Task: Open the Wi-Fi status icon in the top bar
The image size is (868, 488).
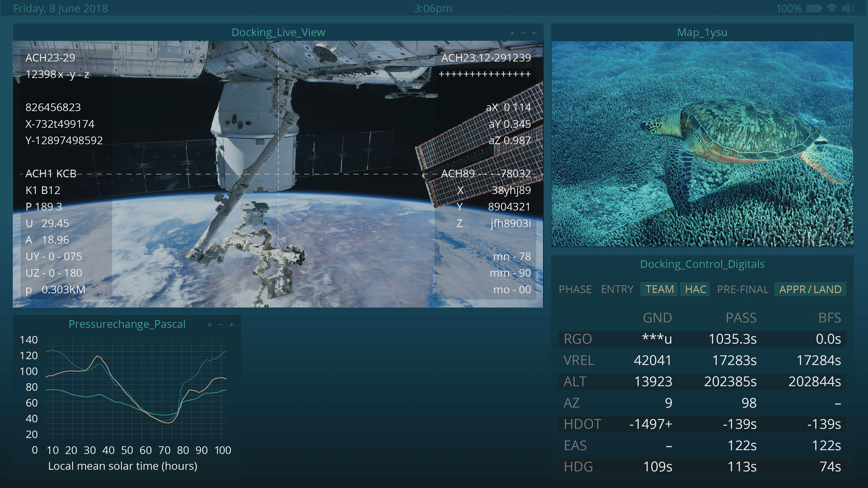Action: (x=832, y=8)
